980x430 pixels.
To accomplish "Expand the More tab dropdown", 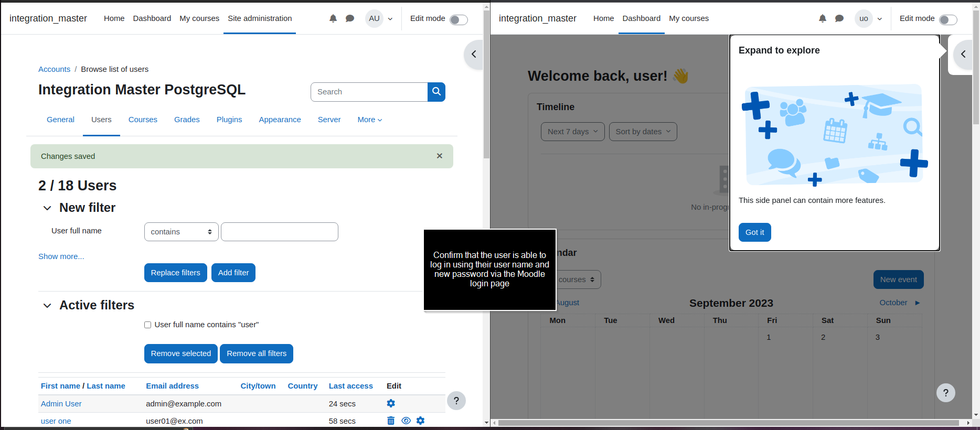I will [x=370, y=120].
